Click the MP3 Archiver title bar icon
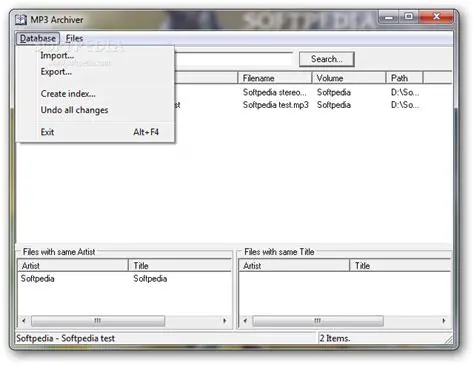Viewport: 474px width, 365px height. click(21, 20)
